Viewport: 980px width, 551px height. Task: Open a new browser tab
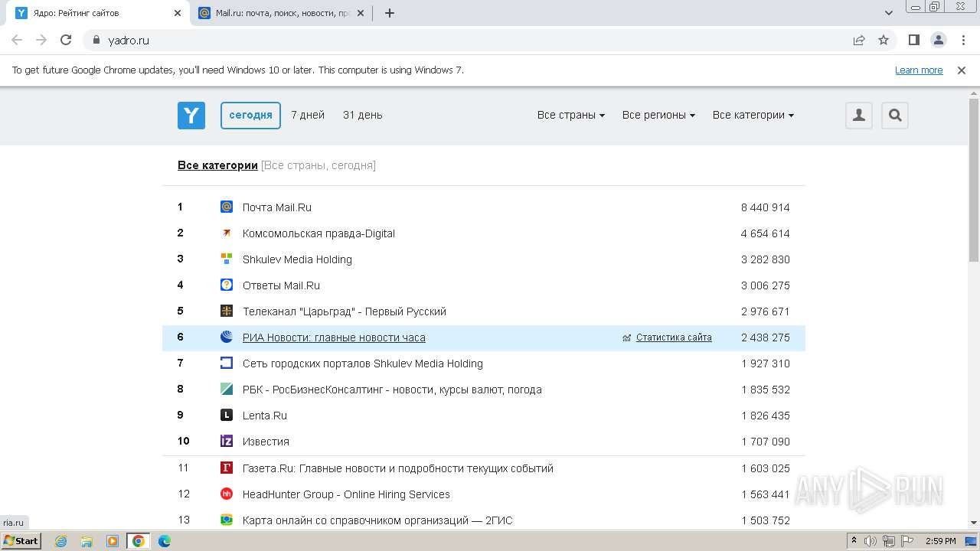click(390, 13)
